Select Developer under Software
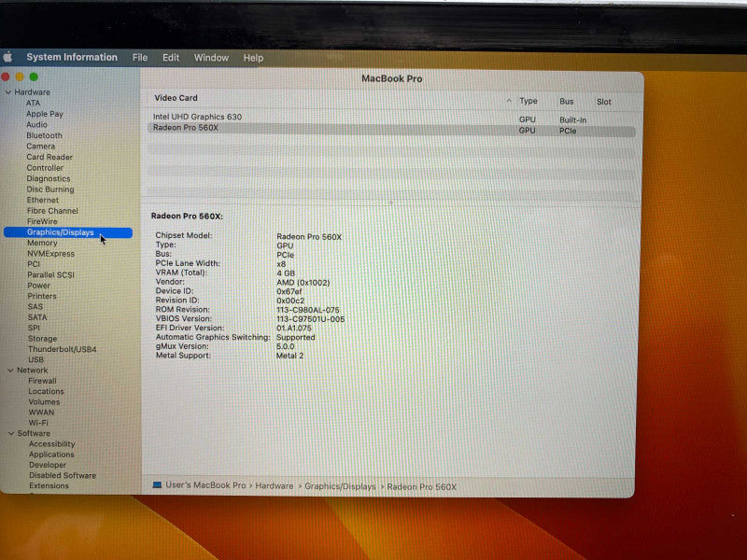The width and height of the screenshot is (747, 560). click(x=48, y=465)
